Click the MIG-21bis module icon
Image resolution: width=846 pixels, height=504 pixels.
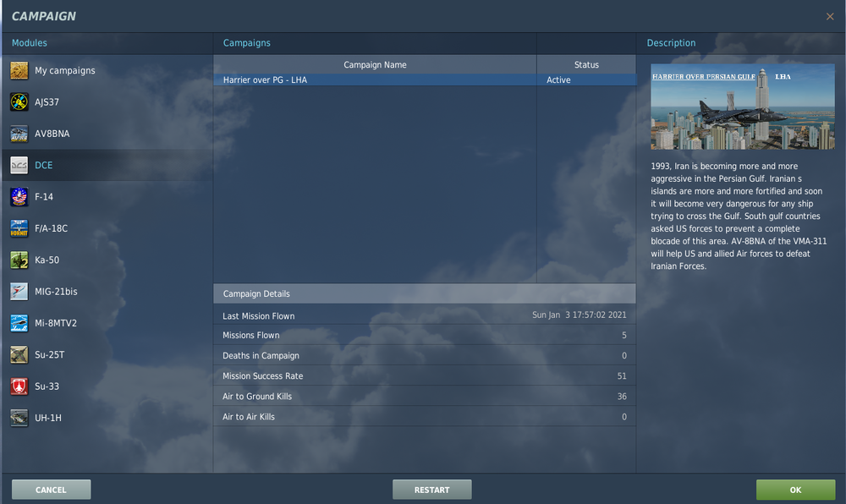(x=19, y=292)
